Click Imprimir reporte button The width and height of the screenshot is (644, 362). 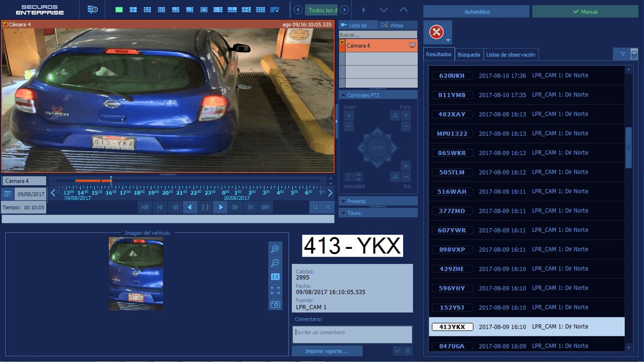tap(327, 351)
